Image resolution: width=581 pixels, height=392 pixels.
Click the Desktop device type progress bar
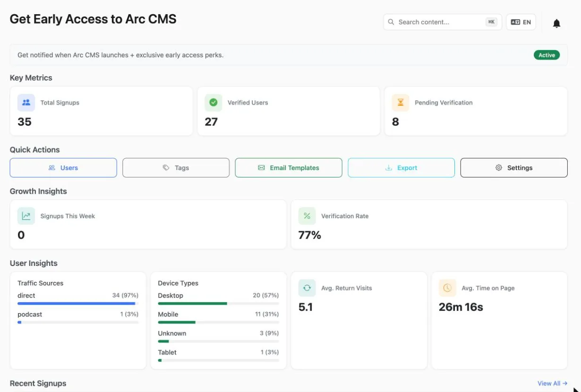[218, 303]
